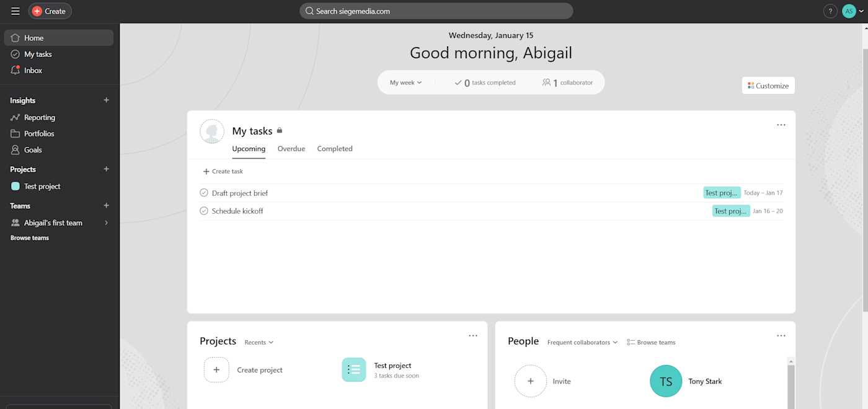Screen dimensions: 868x409
Task: Switch to the Overdue tab
Action: coord(291,149)
